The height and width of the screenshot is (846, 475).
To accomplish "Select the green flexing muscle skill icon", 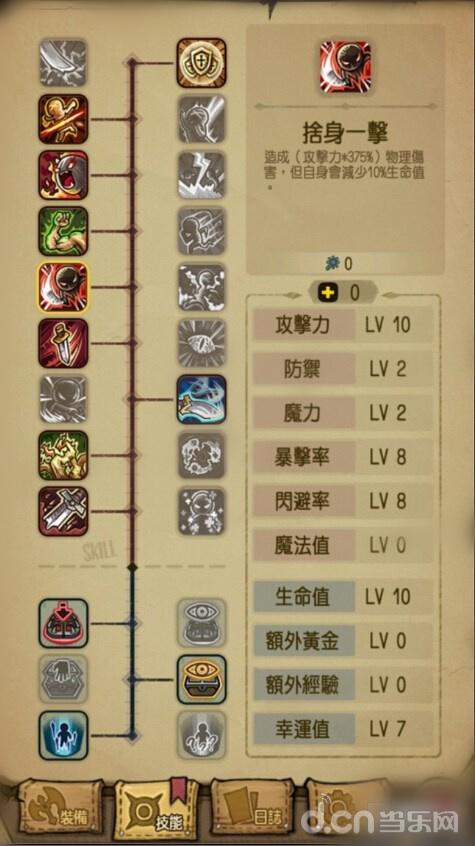I will [x=63, y=231].
